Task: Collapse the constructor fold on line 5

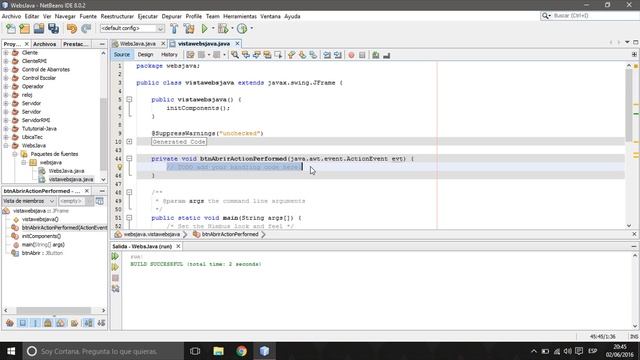Action: click(x=129, y=99)
